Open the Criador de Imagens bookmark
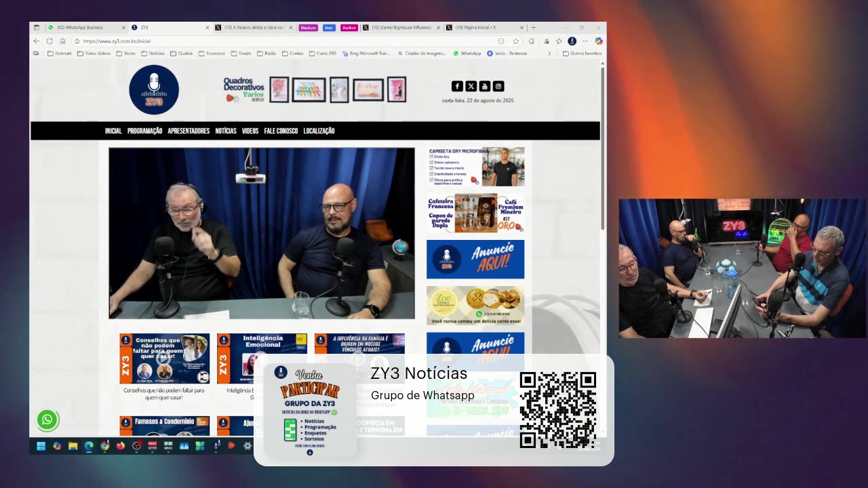This screenshot has height=488, width=868. click(x=422, y=53)
